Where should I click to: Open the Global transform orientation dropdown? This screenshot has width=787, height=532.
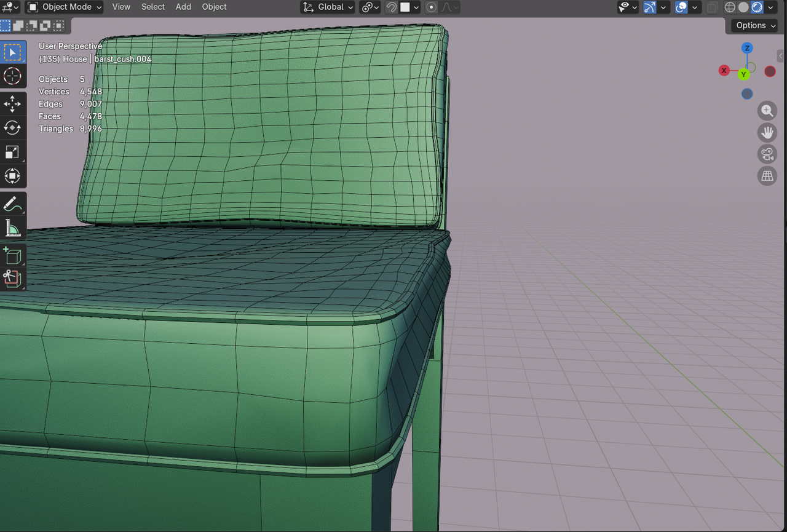point(327,7)
